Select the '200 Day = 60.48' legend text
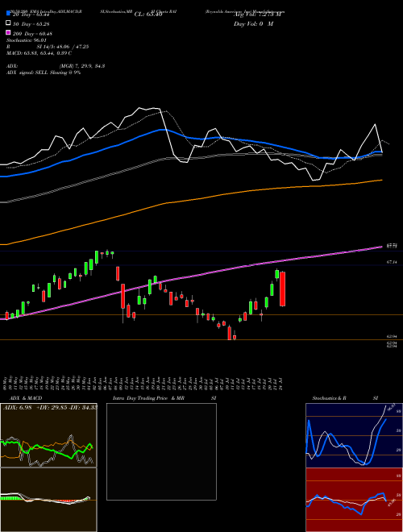 (x=32, y=34)
